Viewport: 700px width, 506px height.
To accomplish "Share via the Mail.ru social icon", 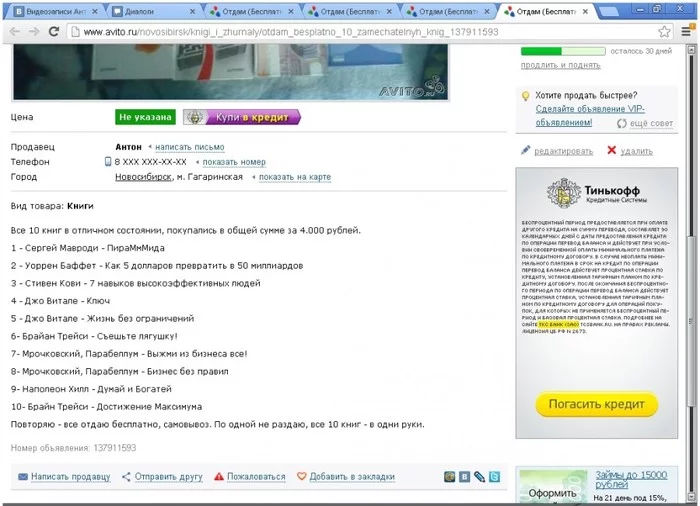I will click(x=450, y=477).
